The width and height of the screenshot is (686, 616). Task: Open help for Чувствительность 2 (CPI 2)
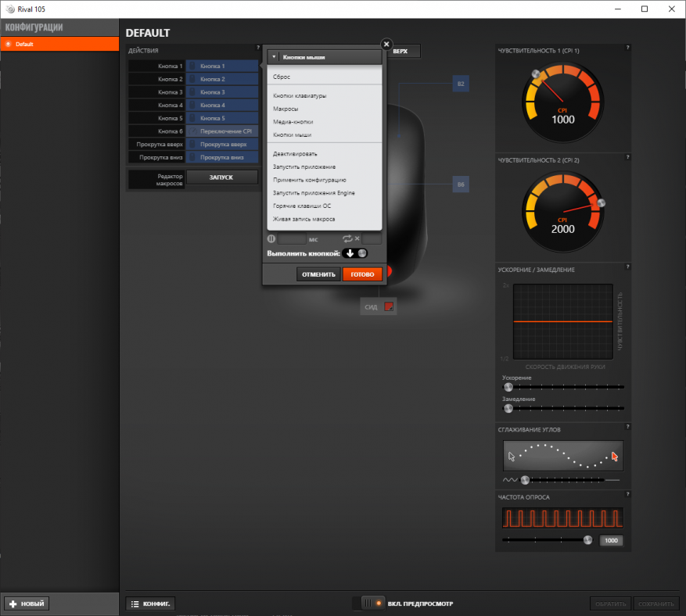[627, 157]
